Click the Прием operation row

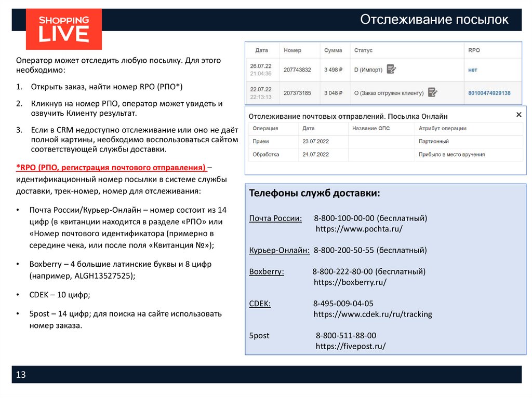point(386,141)
